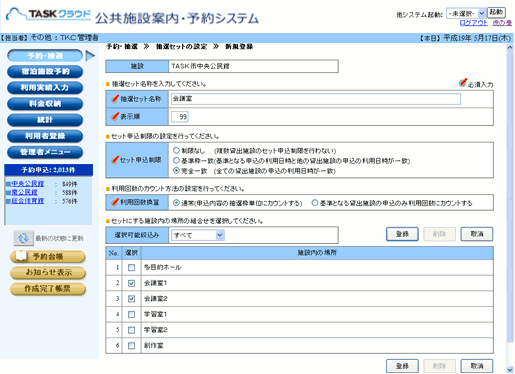Click the page scrollbar down arrow
The image size is (515, 374).
click(510, 370)
